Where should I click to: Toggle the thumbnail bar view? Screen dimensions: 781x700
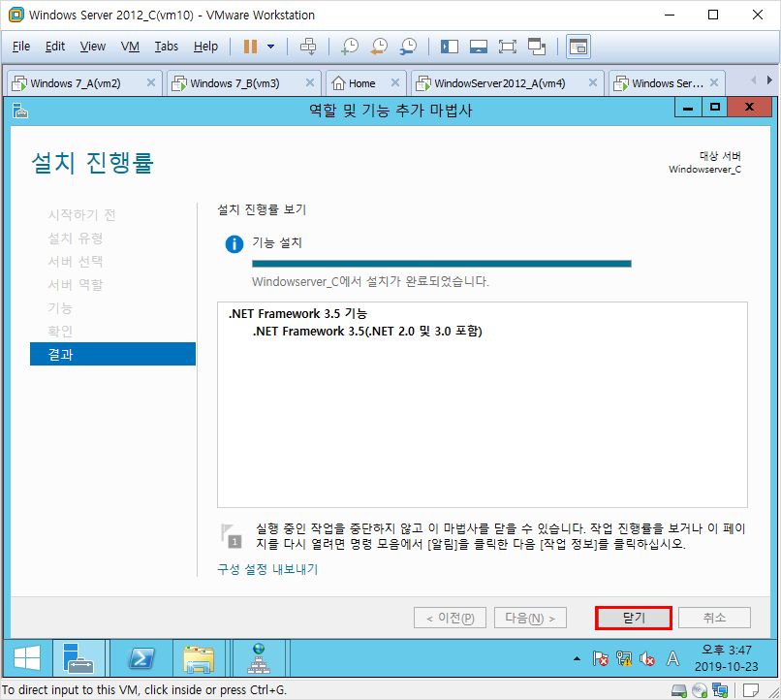(x=478, y=47)
